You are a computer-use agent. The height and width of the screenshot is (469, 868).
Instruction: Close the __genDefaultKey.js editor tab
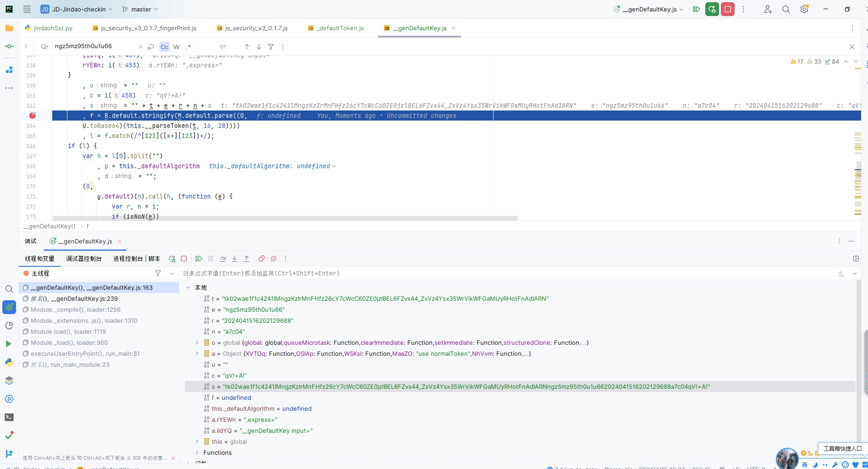click(x=454, y=28)
